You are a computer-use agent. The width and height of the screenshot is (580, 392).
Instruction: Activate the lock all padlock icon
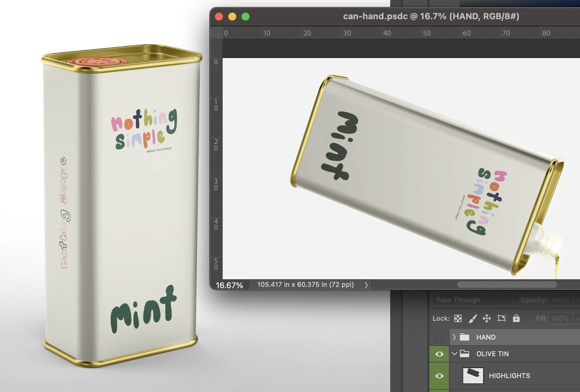tap(516, 318)
